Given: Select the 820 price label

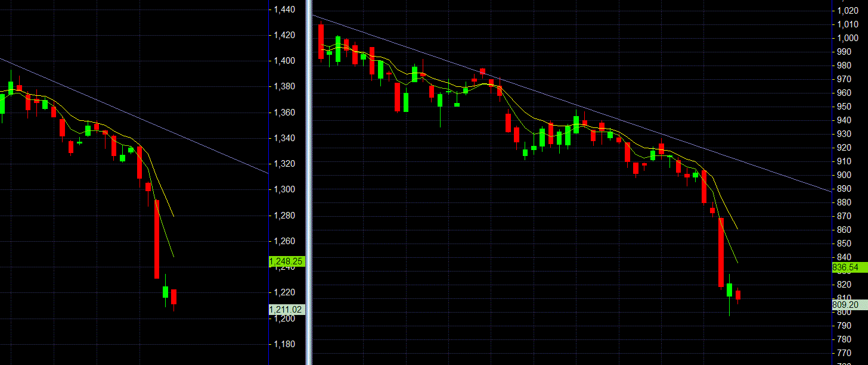Looking at the screenshot, I should [x=845, y=285].
